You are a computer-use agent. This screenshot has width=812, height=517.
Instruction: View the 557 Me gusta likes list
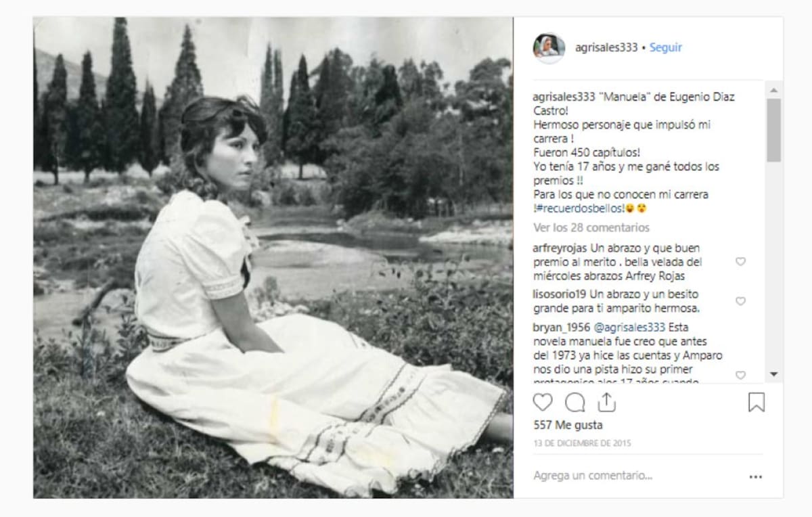point(568,425)
